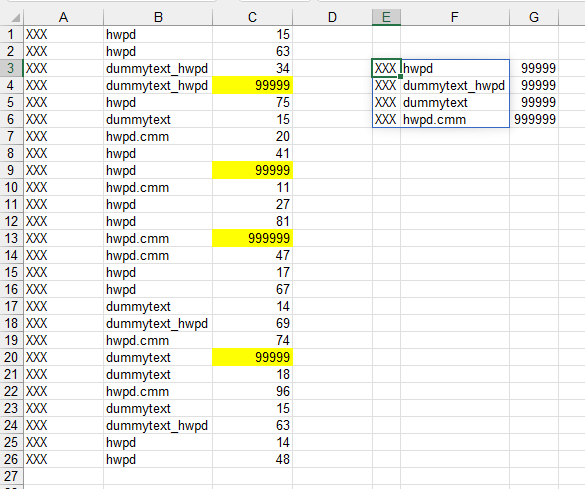Image resolution: width=585 pixels, height=489 pixels.
Task: Click cell C3 value 34
Action: pos(253,68)
